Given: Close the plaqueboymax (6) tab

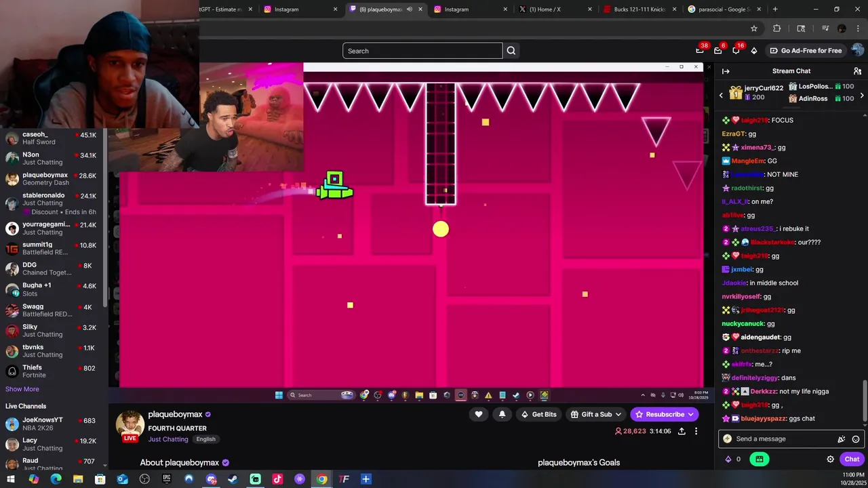Looking at the screenshot, I should [420, 9].
